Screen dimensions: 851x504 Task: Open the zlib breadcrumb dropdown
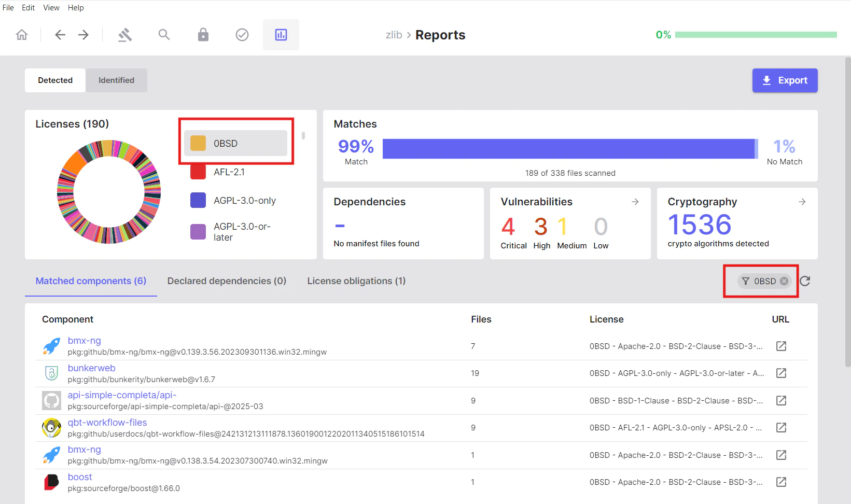coord(394,35)
